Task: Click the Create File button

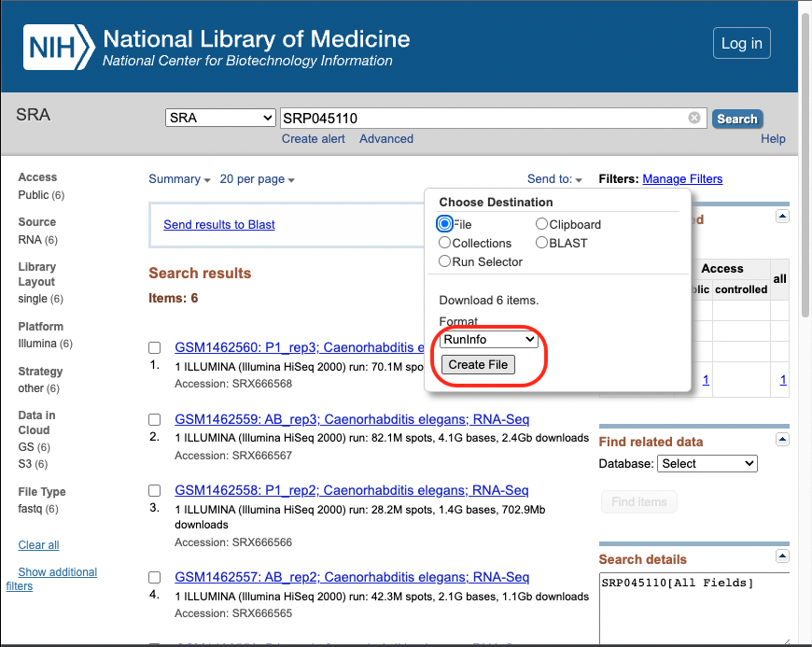Action: 478,365
